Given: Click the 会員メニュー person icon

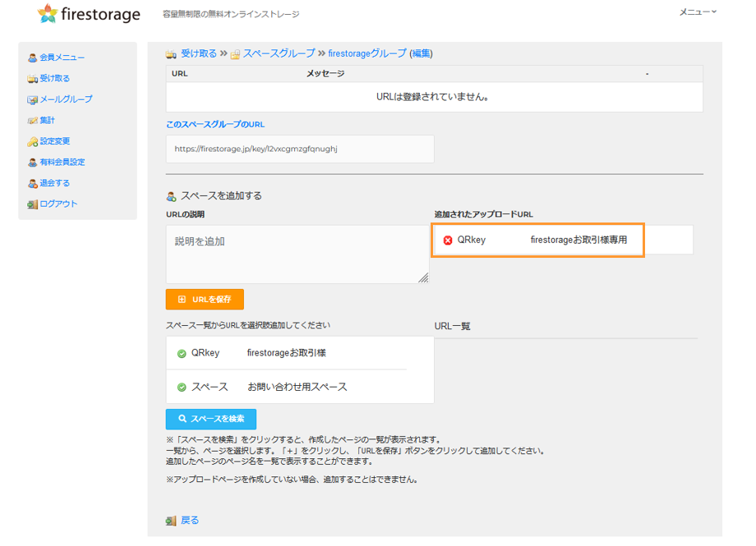Looking at the screenshot, I should coord(32,57).
